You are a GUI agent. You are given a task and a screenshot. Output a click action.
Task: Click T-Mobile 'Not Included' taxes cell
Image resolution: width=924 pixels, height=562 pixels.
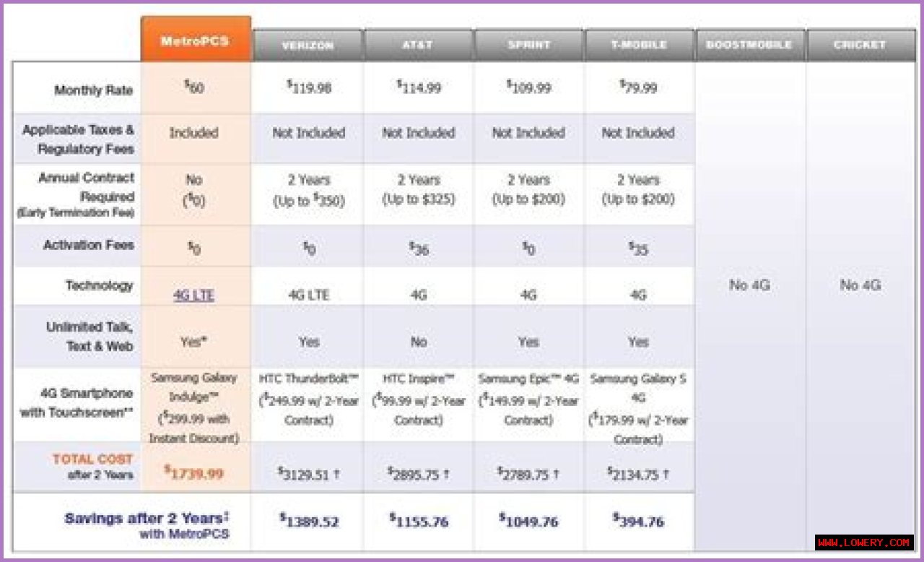(638, 133)
